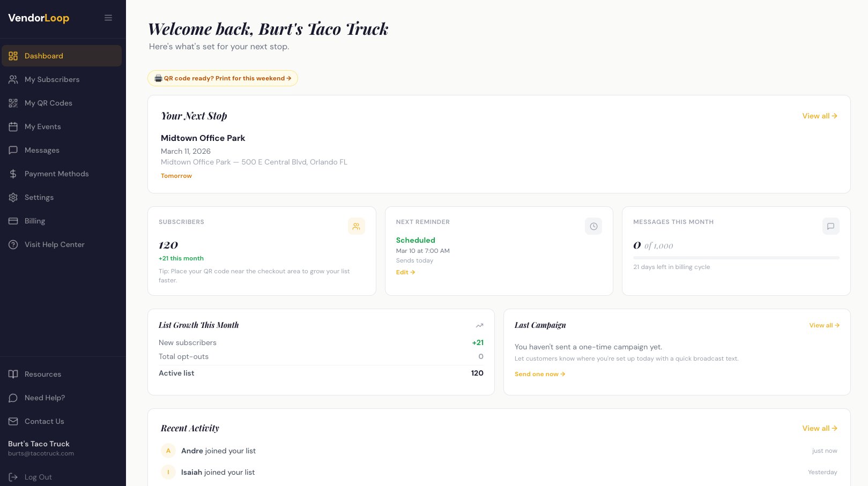Collapse the sidebar with the hamburger toggle
The image size is (868, 486).
pos(108,18)
